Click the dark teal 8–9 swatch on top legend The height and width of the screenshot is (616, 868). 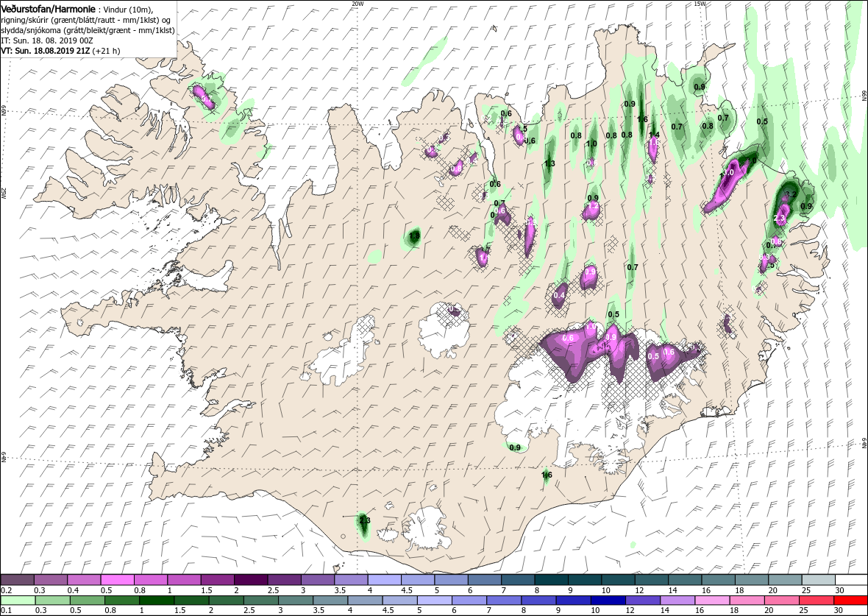551,580
